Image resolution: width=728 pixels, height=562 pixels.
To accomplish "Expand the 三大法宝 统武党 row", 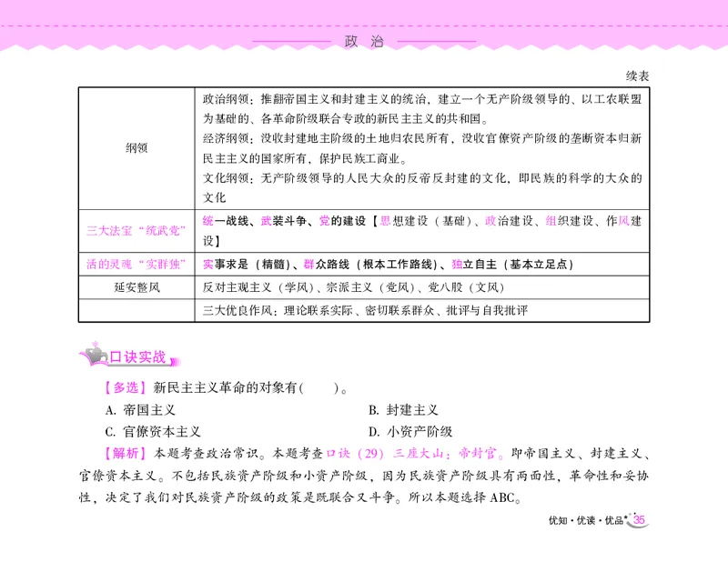I will tap(137, 231).
